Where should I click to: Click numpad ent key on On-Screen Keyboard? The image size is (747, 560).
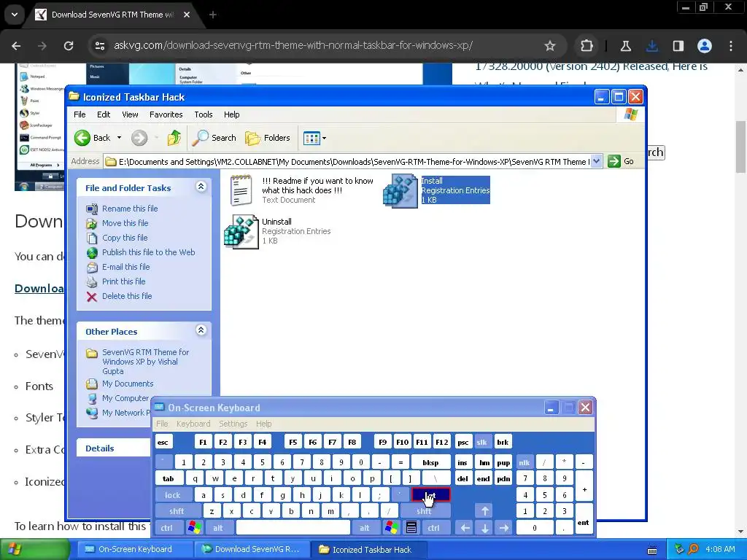coord(584,519)
